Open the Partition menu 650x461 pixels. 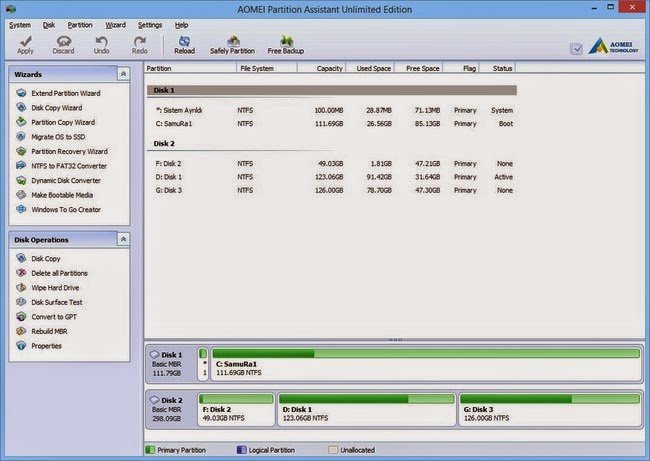tap(80, 25)
